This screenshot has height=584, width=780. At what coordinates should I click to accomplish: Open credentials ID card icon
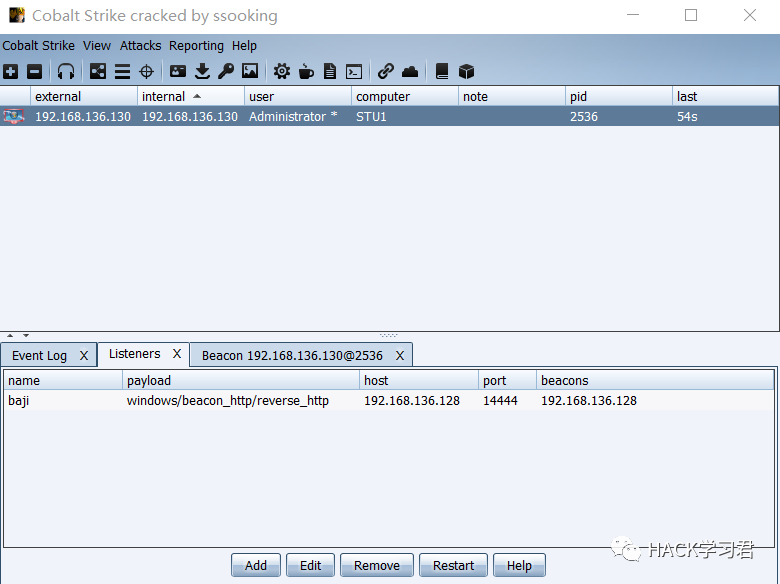(178, 71)
